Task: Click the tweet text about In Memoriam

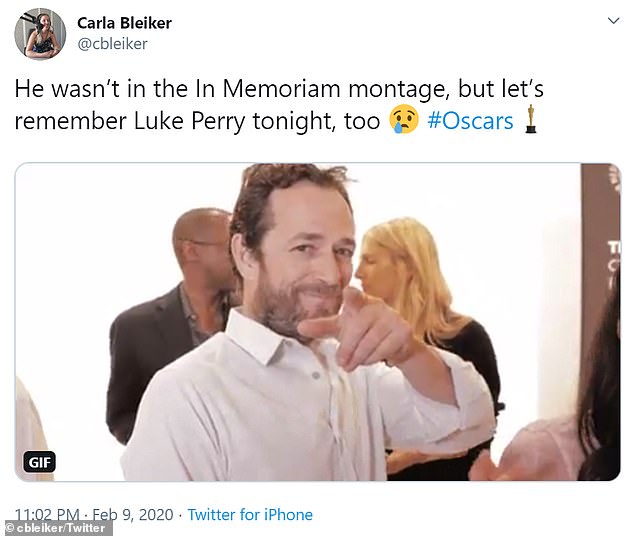Action: pyautogui.click(x=279, y=89)
